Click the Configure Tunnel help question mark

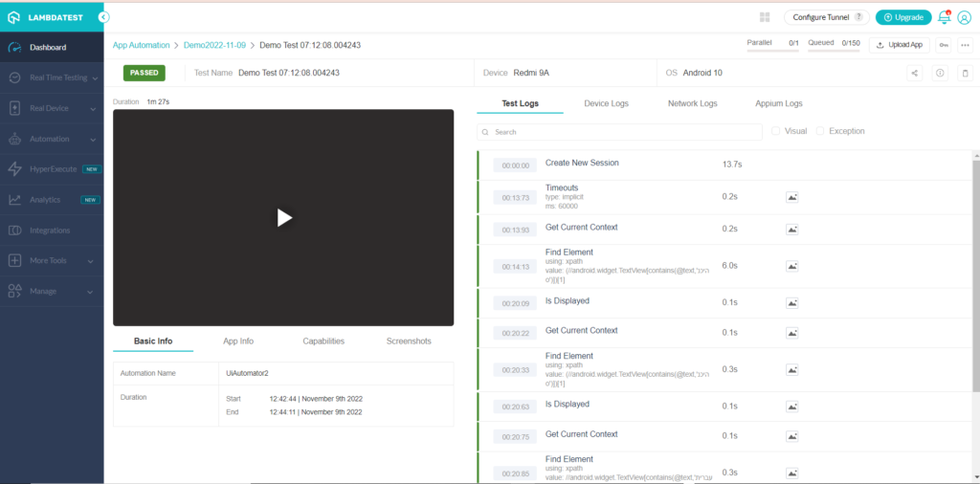pyautogui.click(x=858, y=17)
